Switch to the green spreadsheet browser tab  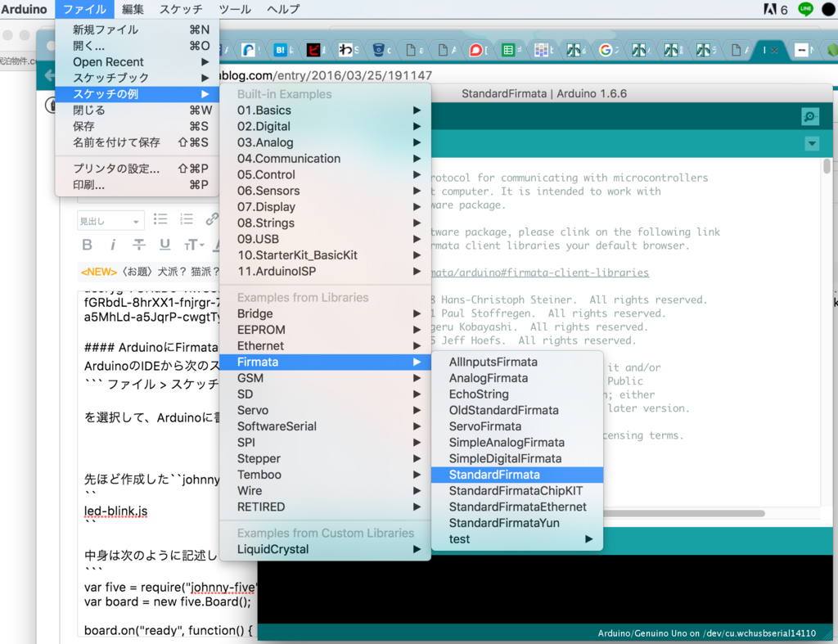[x=507, y=50]
